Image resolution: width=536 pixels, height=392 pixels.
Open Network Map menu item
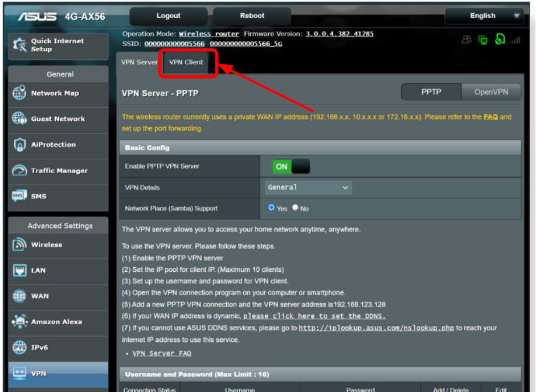coord(58,93)
